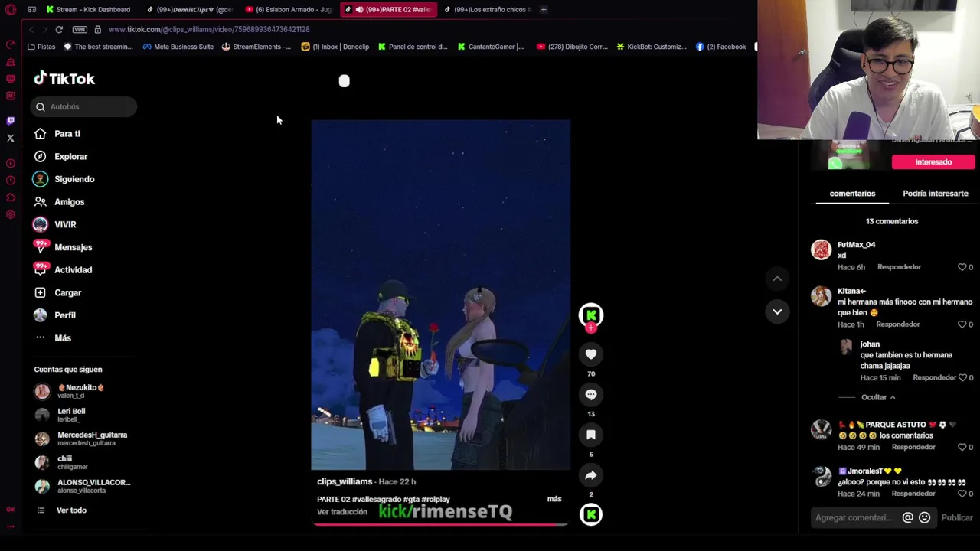This screenshot has height=551, width=980.
Task: Switch to Podría interesarte tab
Action: click(x=936, y=194)
